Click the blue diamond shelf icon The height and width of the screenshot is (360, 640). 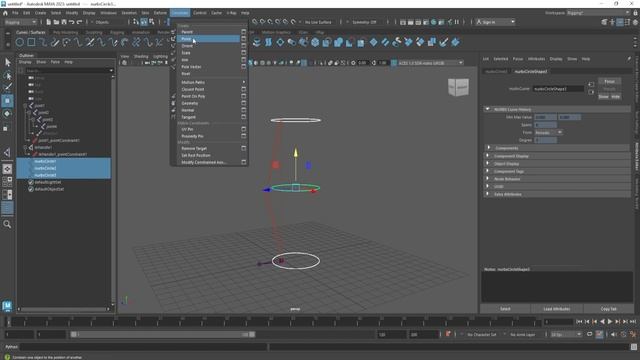(x=373, y=42)
